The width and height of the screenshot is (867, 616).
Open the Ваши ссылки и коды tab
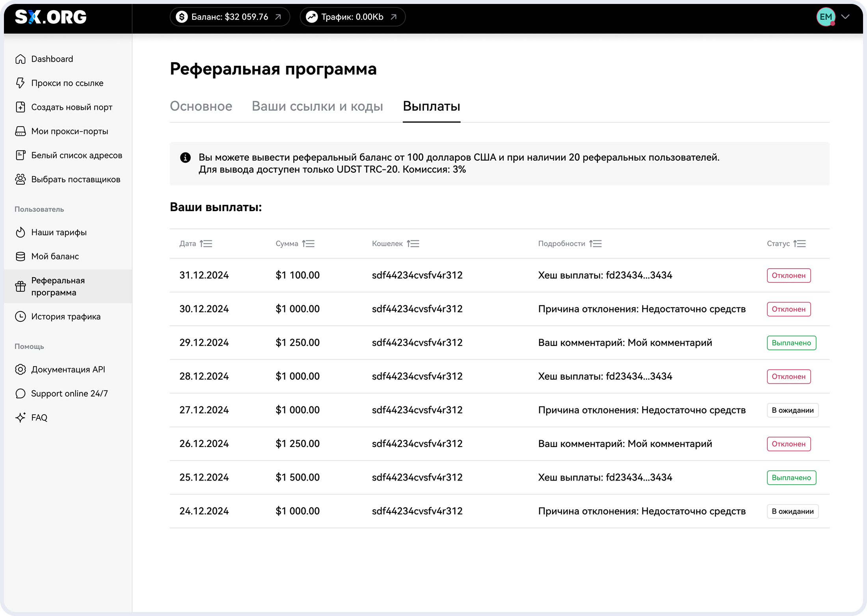click(317, 106)
